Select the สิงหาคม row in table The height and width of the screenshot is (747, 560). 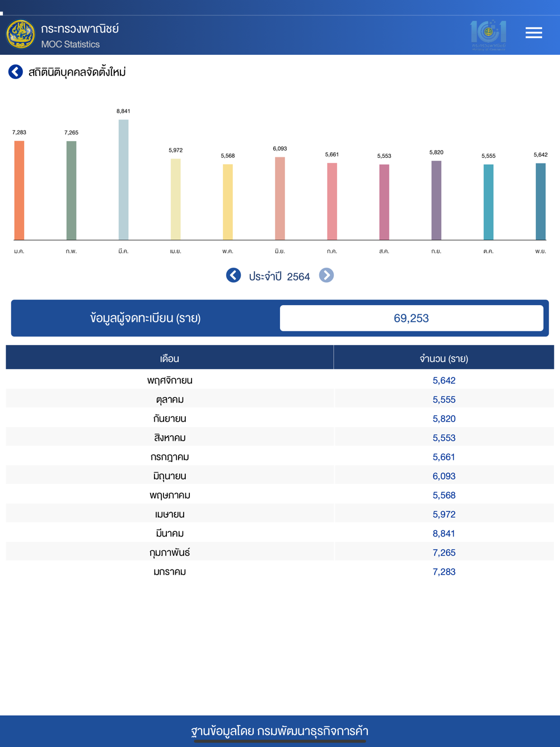tap(280, 437)
